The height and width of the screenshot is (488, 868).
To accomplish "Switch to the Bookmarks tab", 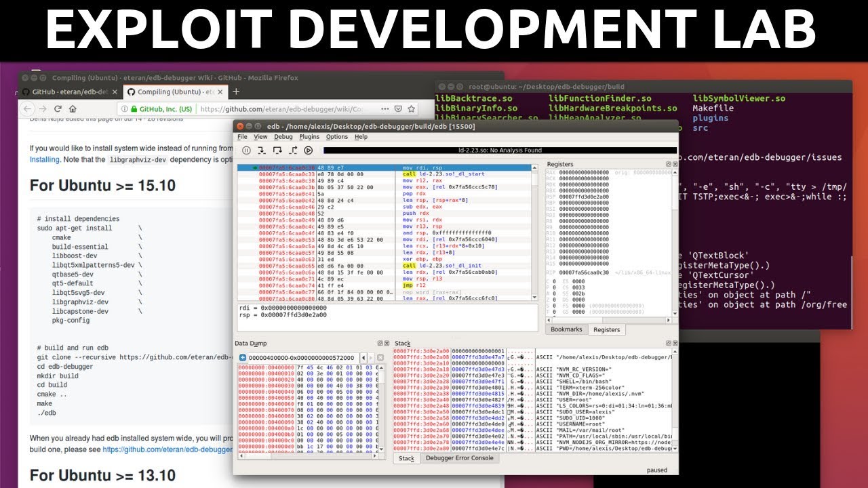I will coord(566,329).
